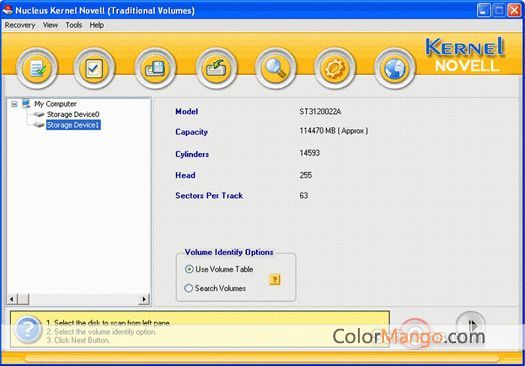The image size is (525, 366).
Task: Click the magnifying glass search icon
Action: pos(275,68)
